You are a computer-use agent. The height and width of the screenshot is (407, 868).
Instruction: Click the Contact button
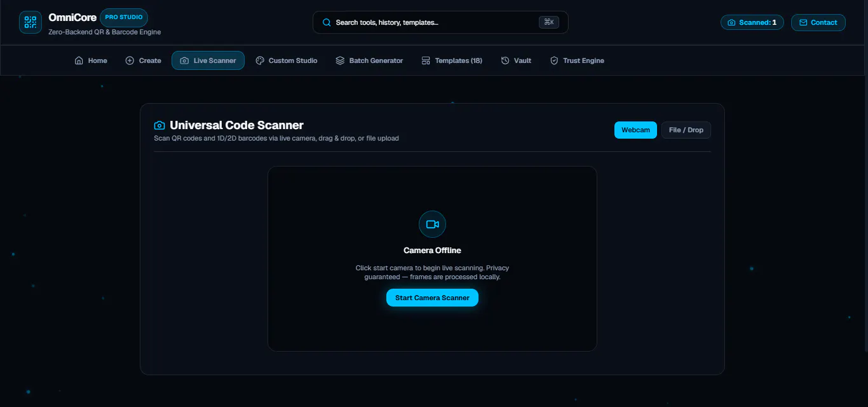coord(818,22)
